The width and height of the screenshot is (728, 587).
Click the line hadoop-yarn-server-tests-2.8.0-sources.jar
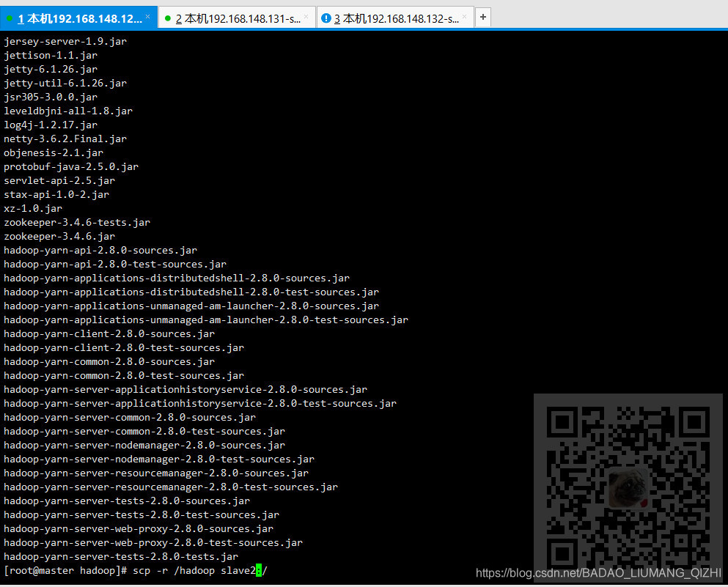tap(127, 501)
